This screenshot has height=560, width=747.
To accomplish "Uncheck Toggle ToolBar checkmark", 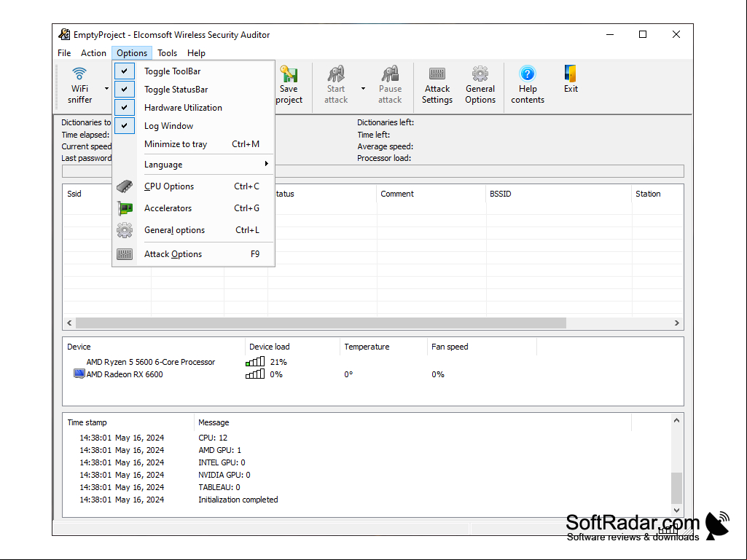I will [x=125, y=71].
